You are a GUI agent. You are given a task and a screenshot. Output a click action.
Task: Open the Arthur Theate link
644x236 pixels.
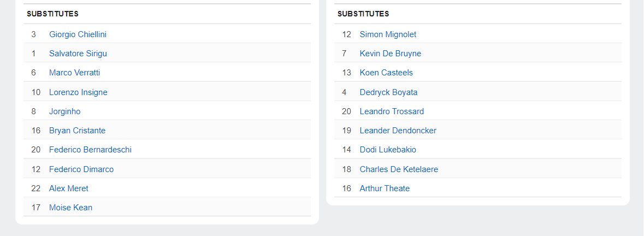point(385,188)
